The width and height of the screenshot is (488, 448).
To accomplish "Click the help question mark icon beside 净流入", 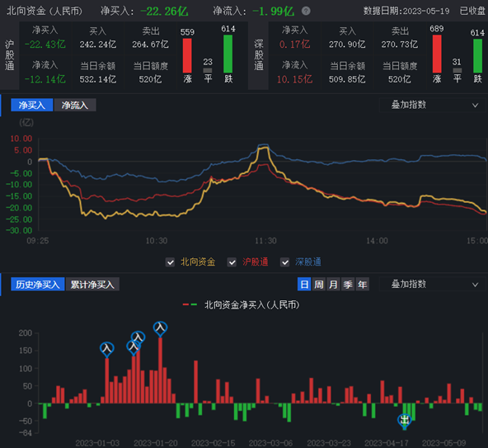I will tap(306, 12).
